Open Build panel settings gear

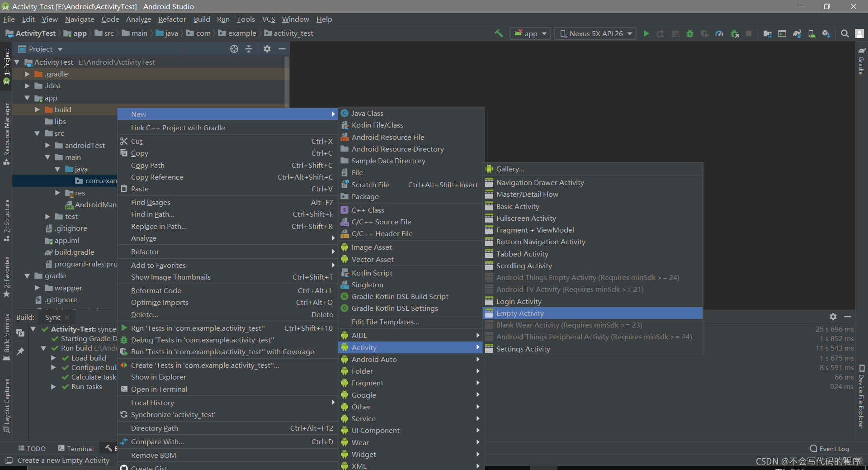pos(833,317)
